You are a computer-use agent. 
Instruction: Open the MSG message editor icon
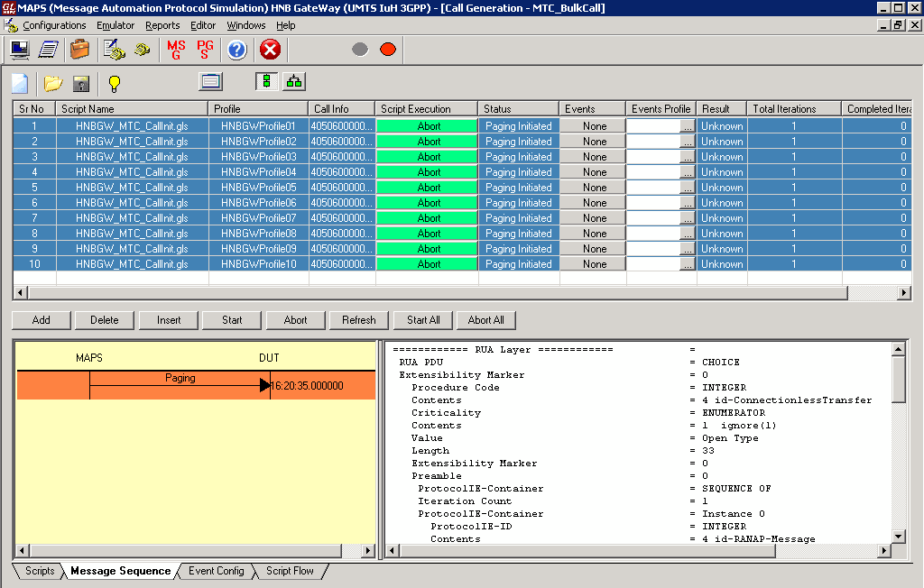tap(176, 50)
